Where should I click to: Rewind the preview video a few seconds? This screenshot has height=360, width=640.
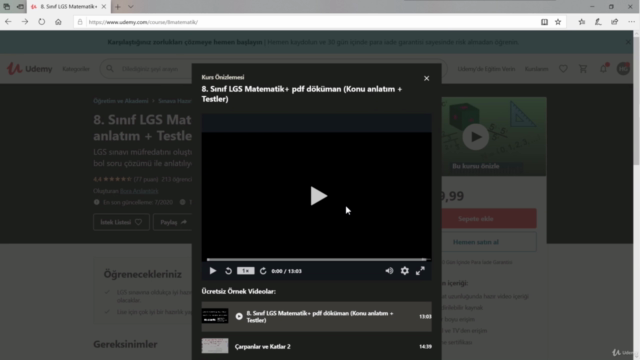229,271
